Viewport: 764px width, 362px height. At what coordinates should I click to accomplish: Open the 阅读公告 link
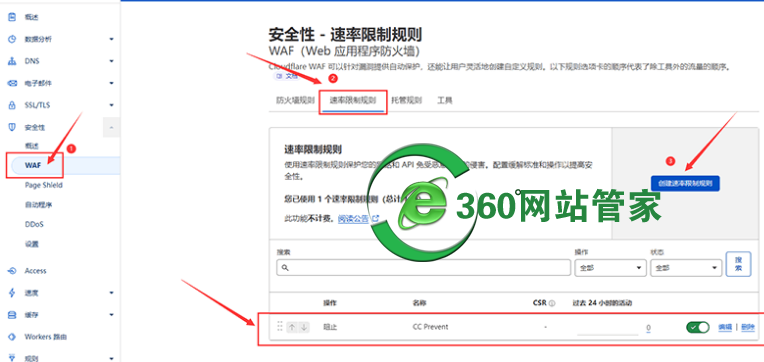click(x=353, y=219)
